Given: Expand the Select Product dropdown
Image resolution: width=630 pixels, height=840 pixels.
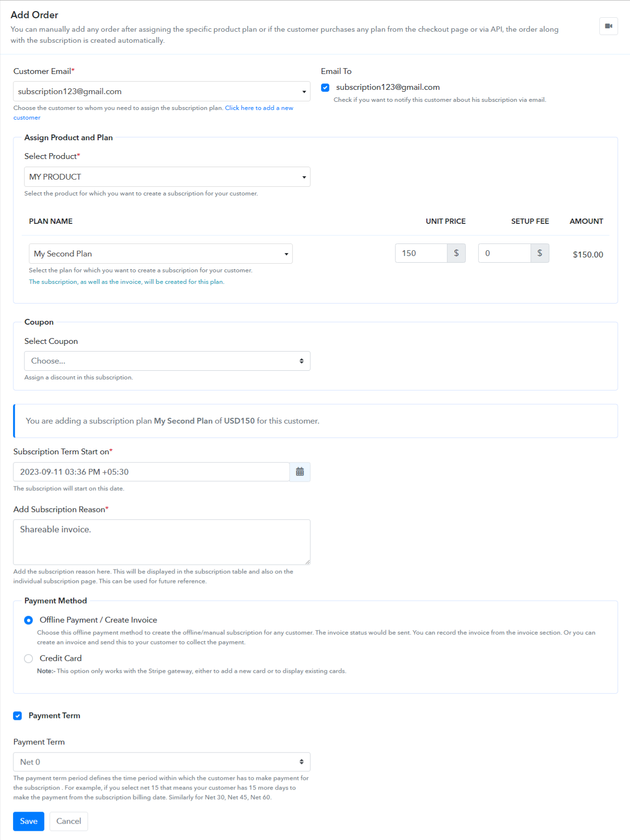Looking at the screenshot, I should tap(167, 177).
